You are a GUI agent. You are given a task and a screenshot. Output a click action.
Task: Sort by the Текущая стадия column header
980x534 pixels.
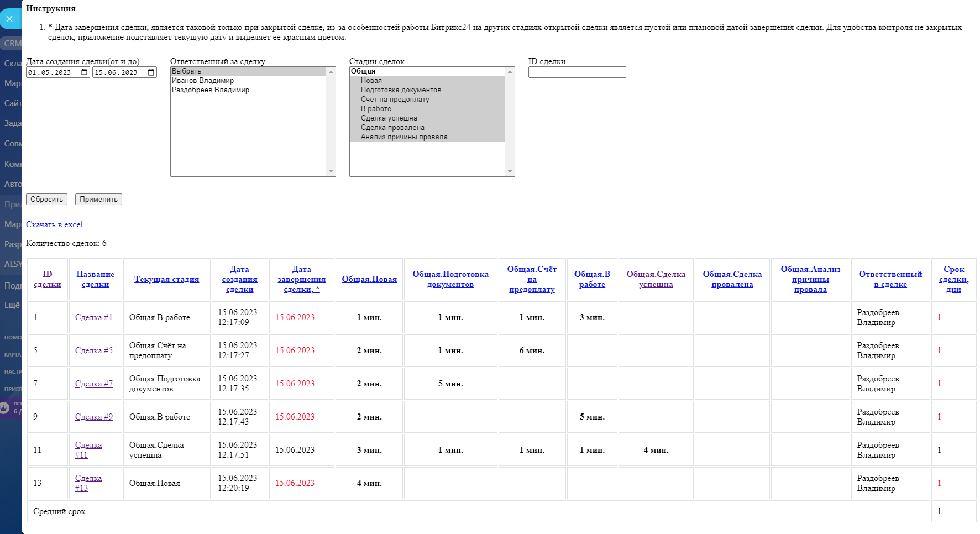click(x=166, y=279)
